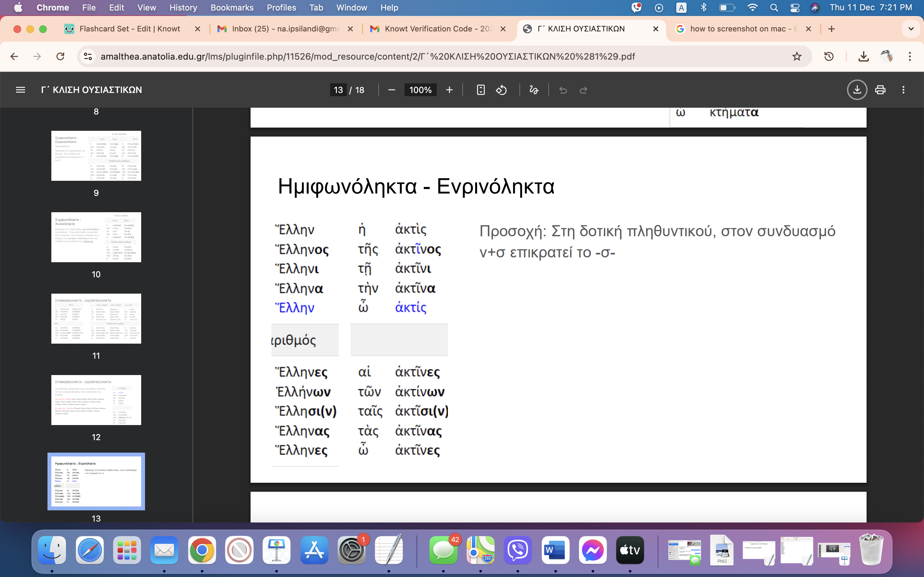Open the PDF viewer more actions menu
The height and width of the screenshot is (577, 924).
(x=903, y=90)
